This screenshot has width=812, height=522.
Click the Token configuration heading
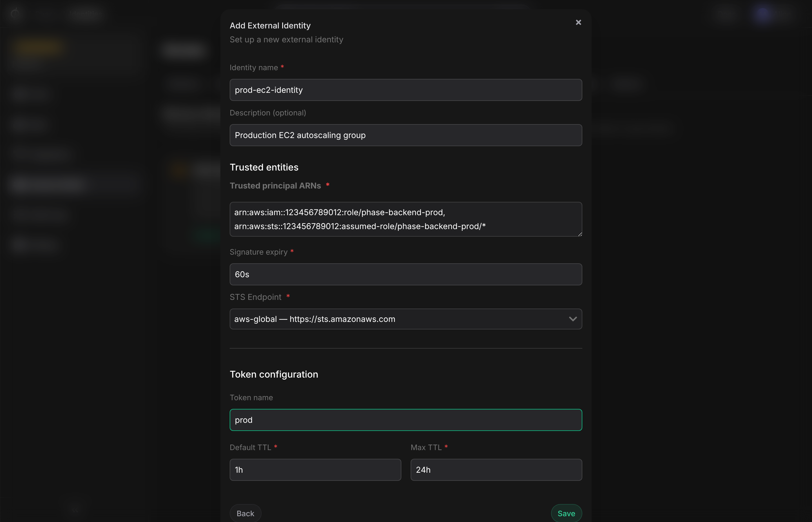coord(274,374)
